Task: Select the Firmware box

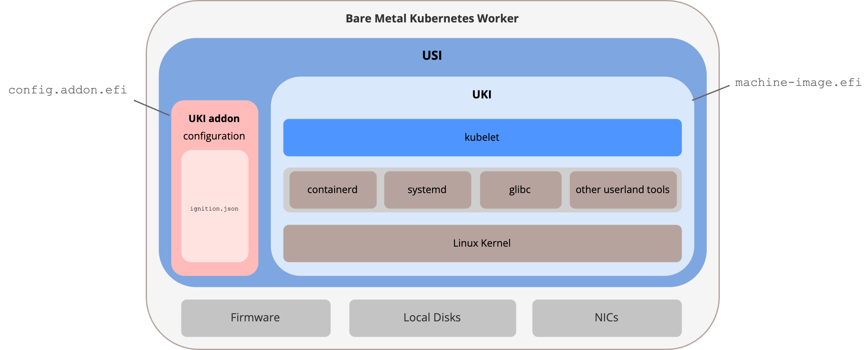Action: (x=256, y=318)
